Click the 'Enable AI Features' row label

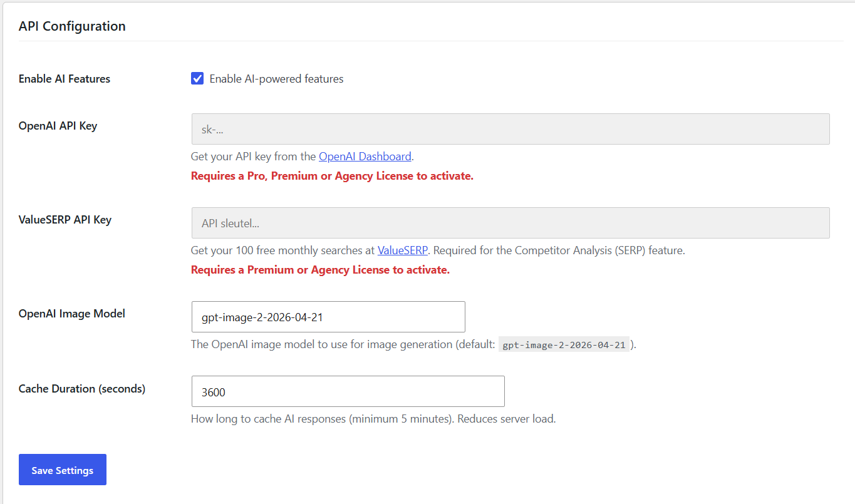(x=65, y=79)
